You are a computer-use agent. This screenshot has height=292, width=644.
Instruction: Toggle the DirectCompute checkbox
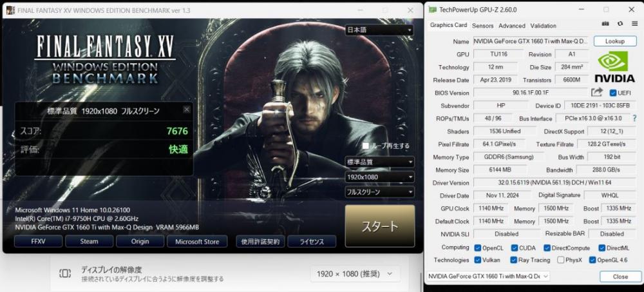[547, 248]
